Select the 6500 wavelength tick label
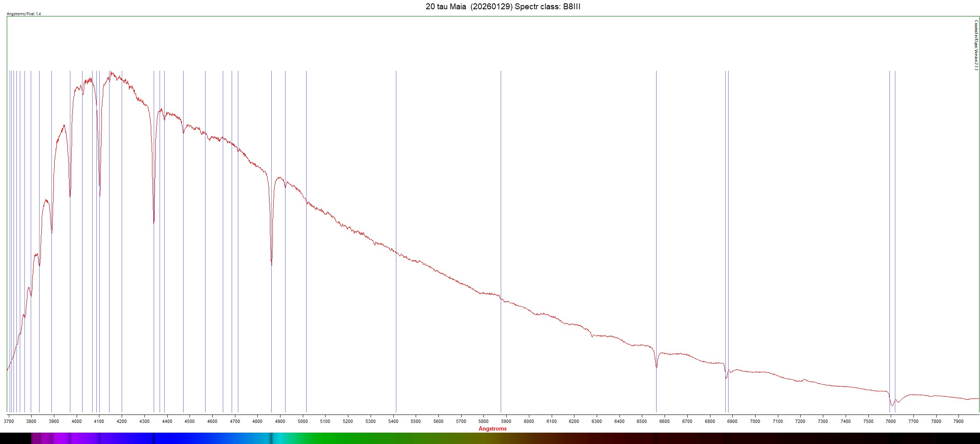This screenshot has width=980, height=444. 641,421
